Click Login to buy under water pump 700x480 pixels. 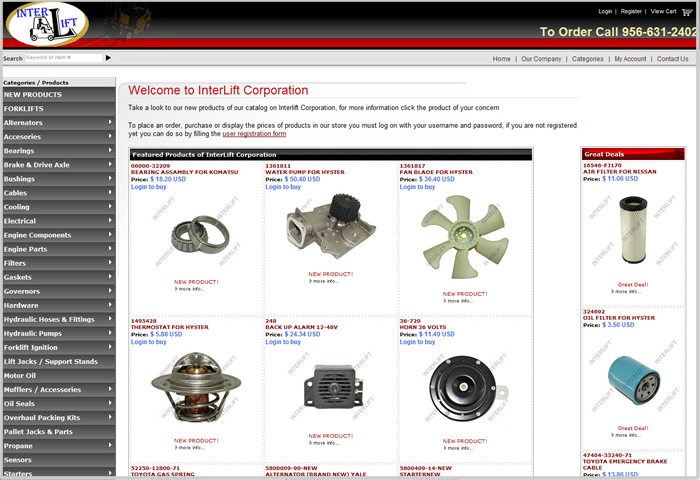point(283,187)
